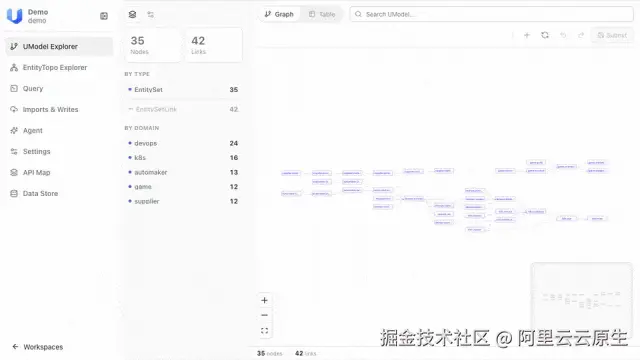
Task: Click the Submit button
Action: [x=612, y=36]
